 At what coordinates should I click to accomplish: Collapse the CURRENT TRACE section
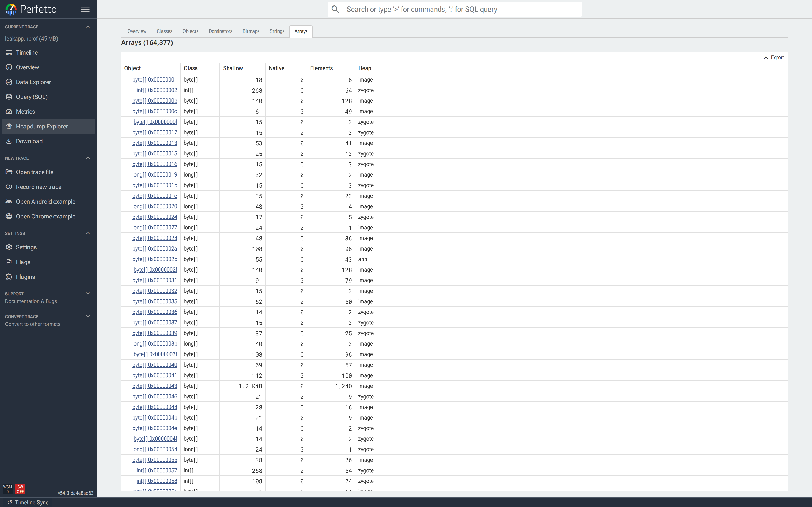[88, 26]
